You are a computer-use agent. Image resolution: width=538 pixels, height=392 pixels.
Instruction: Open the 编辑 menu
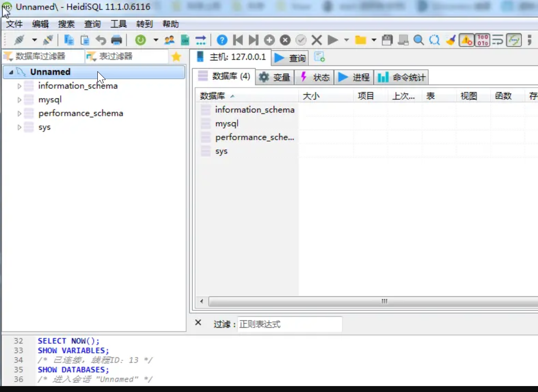coord(41,24)
